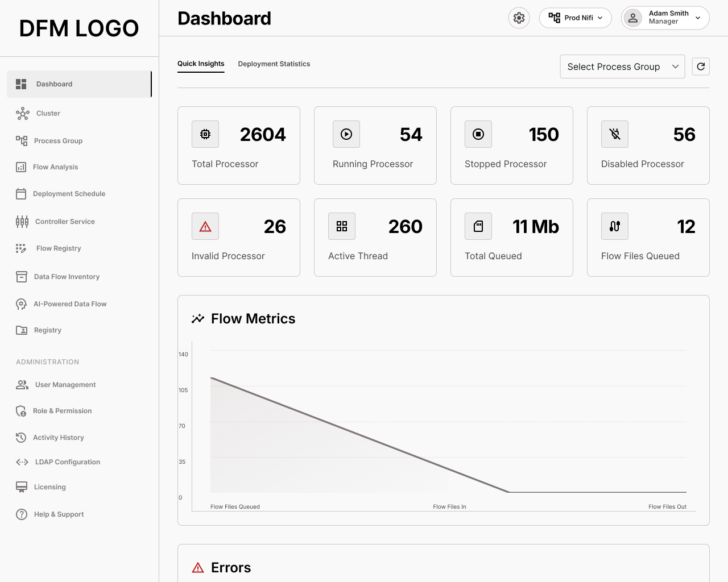728x582 pixels.
Task: Click the 'Flow Files Queued' chart axis label
Action: 235,506
